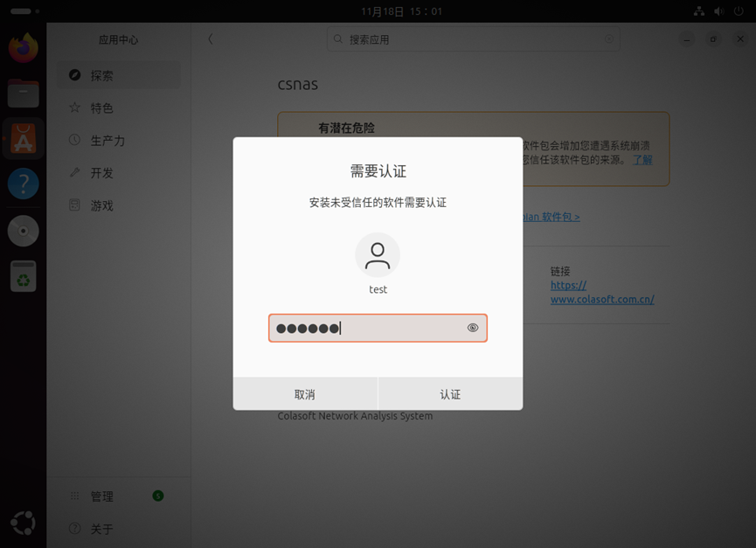The width and height of the screenshot is (756, 548).
Task: Click the network status icon in top bar
Action: [x=698, y=11]
